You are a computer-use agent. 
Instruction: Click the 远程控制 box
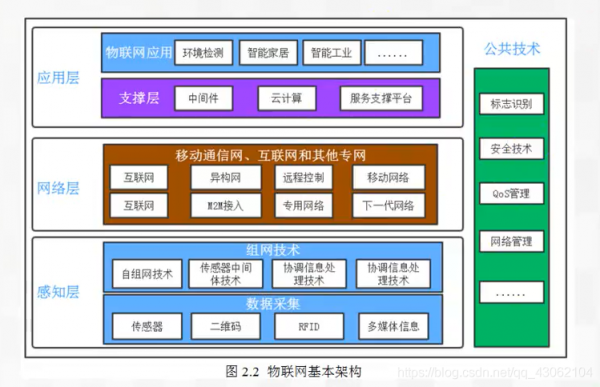(304, 177)
